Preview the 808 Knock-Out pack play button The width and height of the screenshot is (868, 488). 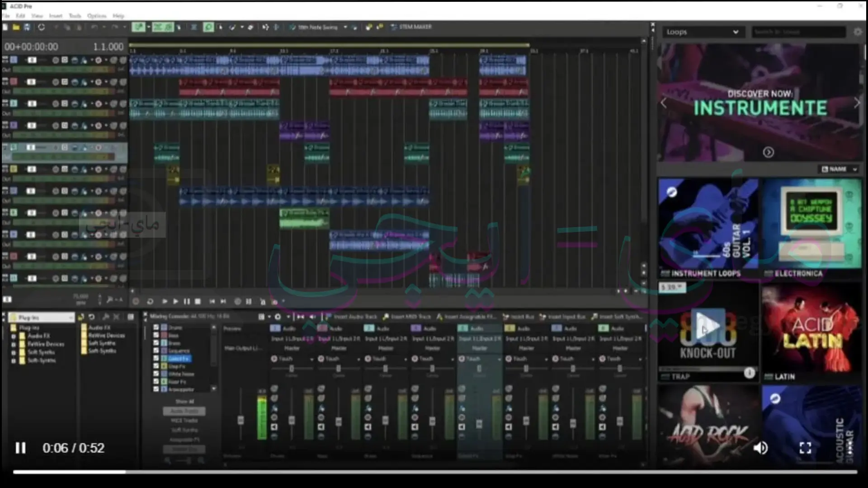tap(708, 325)
